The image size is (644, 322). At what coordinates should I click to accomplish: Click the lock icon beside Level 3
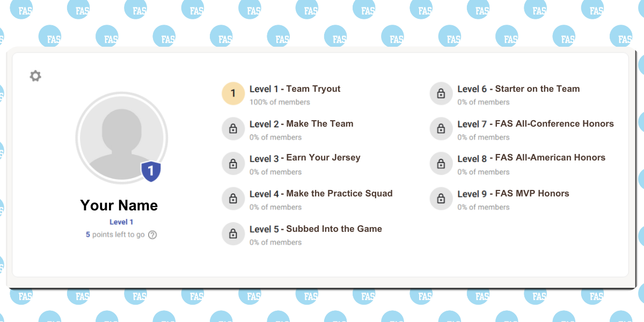click(233, 164)
